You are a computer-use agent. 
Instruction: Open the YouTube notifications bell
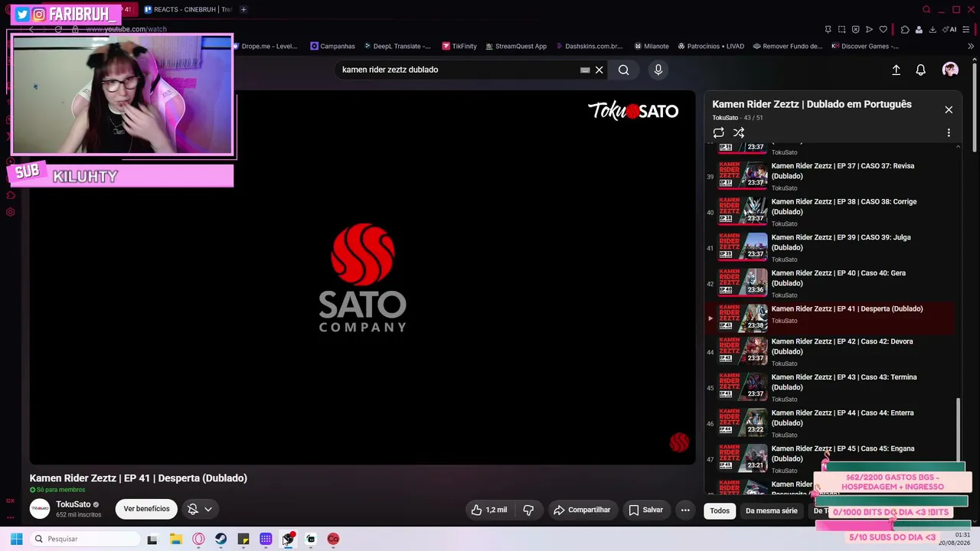tap(921, 70)
